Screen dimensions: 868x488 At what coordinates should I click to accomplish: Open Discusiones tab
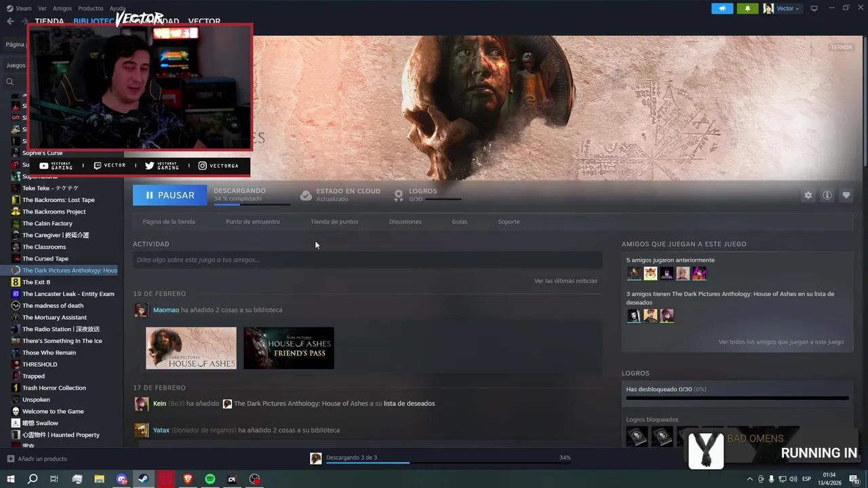point(405,222)
